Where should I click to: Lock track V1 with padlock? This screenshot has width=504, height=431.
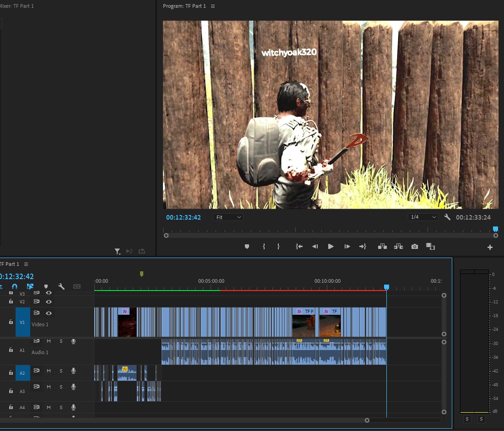pos(11,322)
